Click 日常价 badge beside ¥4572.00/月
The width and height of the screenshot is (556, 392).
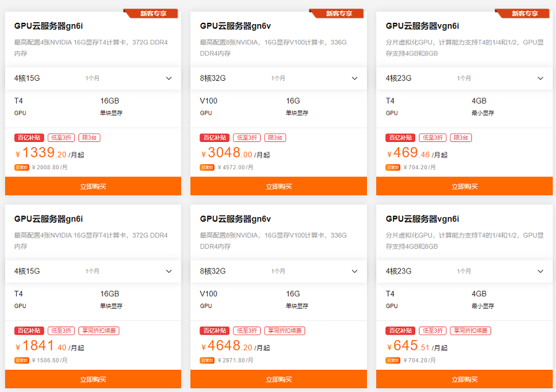tap(207, 167)
